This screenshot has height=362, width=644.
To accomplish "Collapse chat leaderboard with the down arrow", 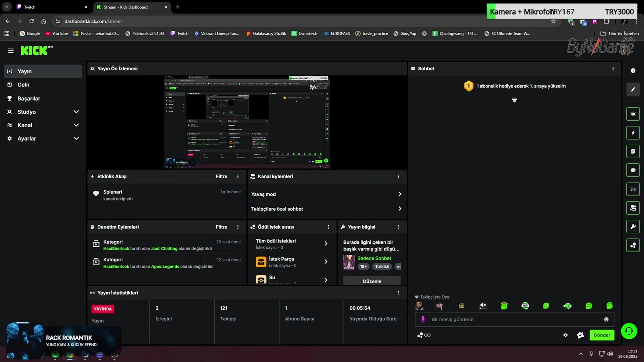I will pyautogui.click(x=515, y=100).
